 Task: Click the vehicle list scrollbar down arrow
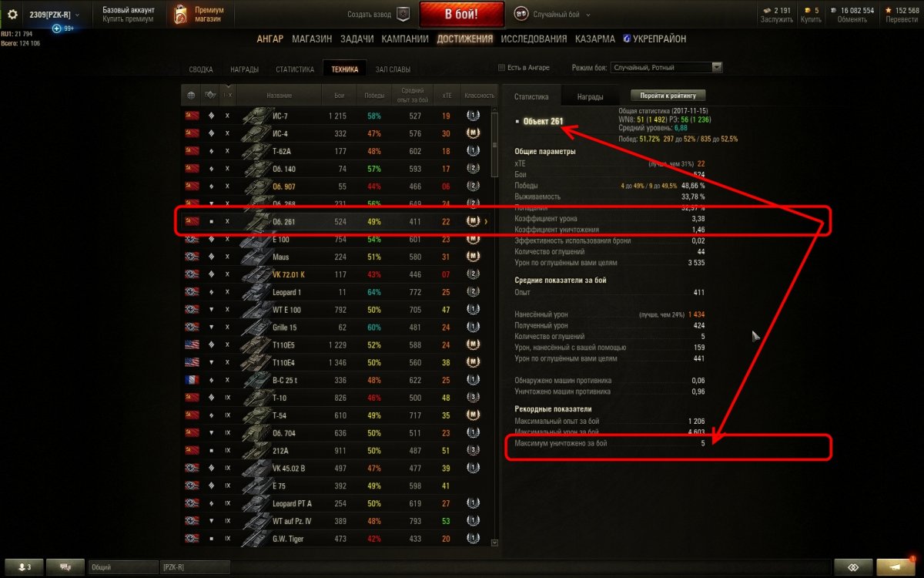point(494,543)
